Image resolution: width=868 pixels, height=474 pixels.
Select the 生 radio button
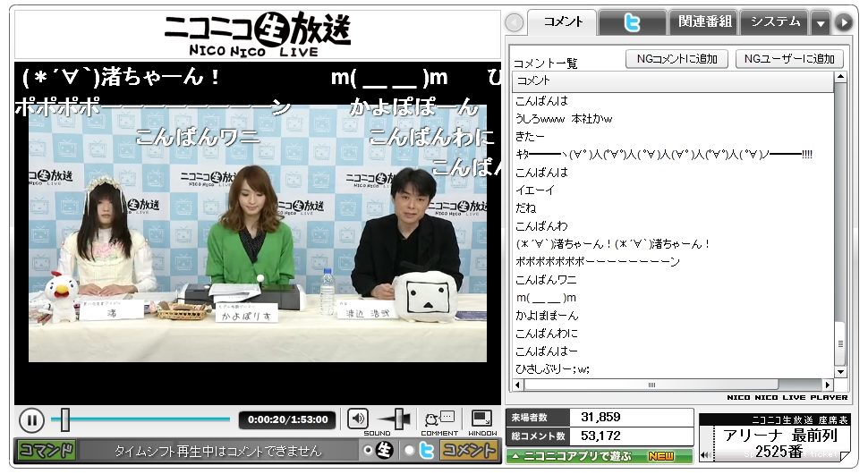pyautogui.click(x=368, y=451)
